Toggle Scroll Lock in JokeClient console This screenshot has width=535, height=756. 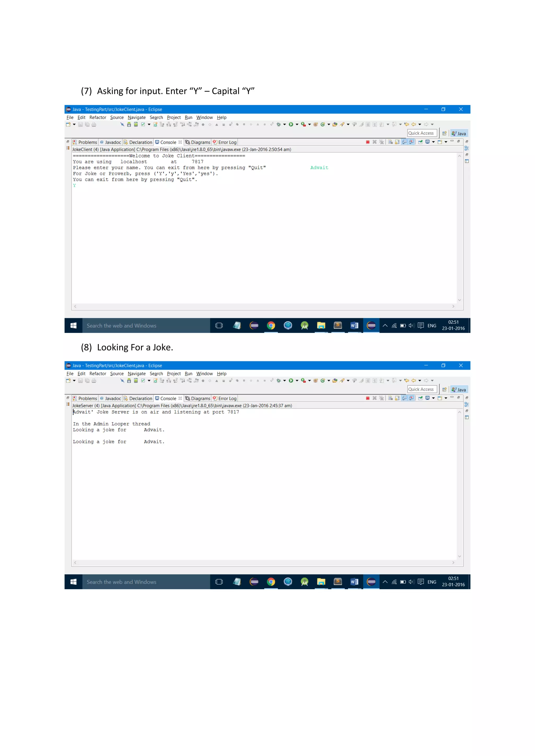coord(397,142)
